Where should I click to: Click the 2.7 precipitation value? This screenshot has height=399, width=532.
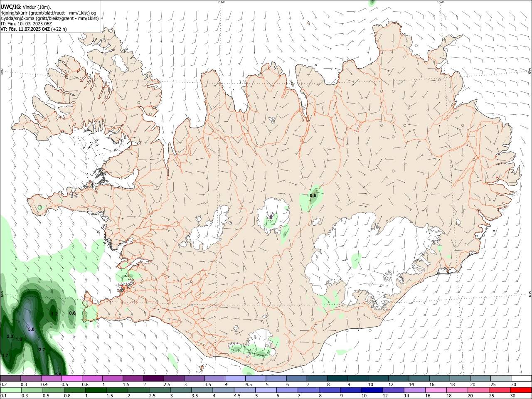[x=42, y=350]
